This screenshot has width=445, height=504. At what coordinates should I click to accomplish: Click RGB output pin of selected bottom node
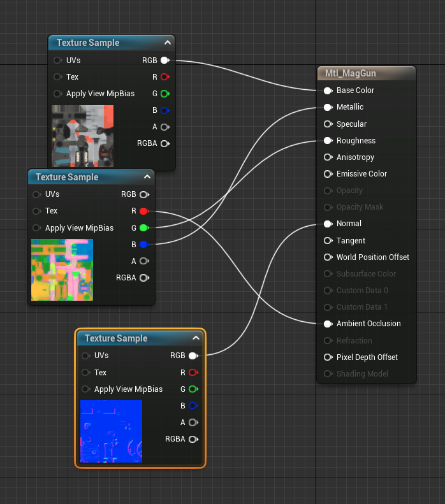[193, 356]
